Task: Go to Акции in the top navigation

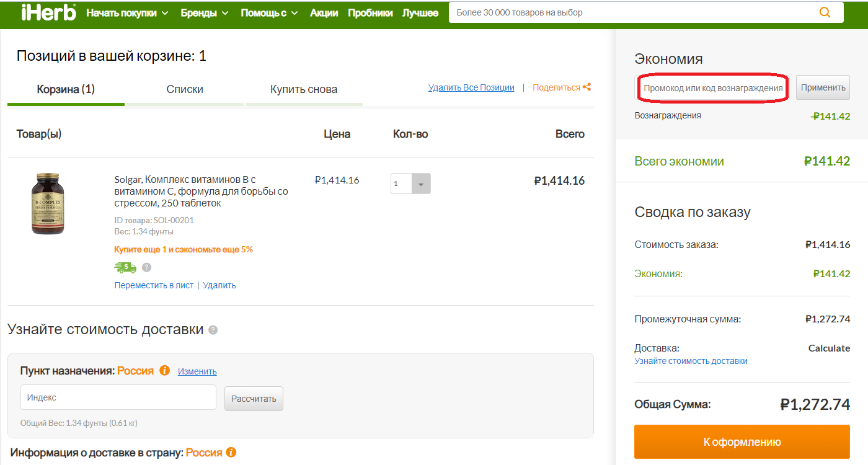Action: 324,13
